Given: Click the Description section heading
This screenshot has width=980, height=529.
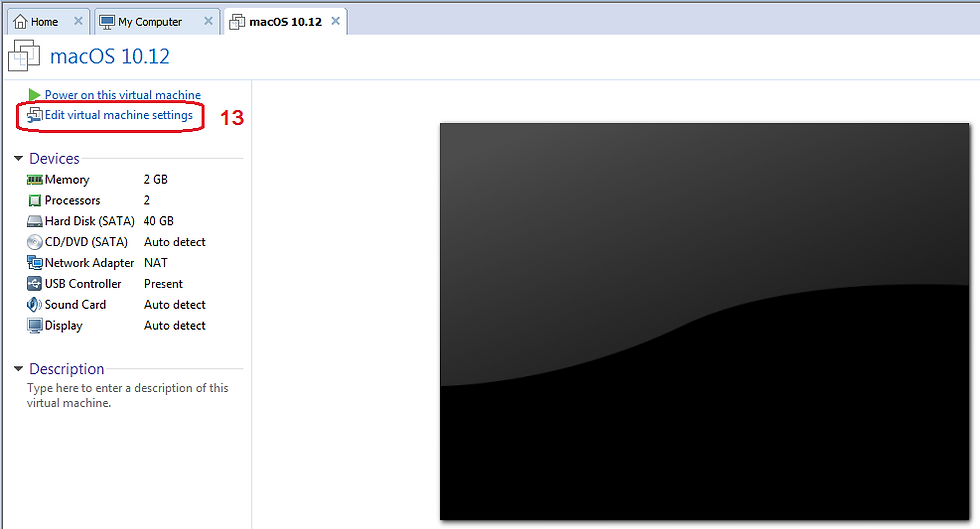Looking at the screenshot, I should coord(67,369).
